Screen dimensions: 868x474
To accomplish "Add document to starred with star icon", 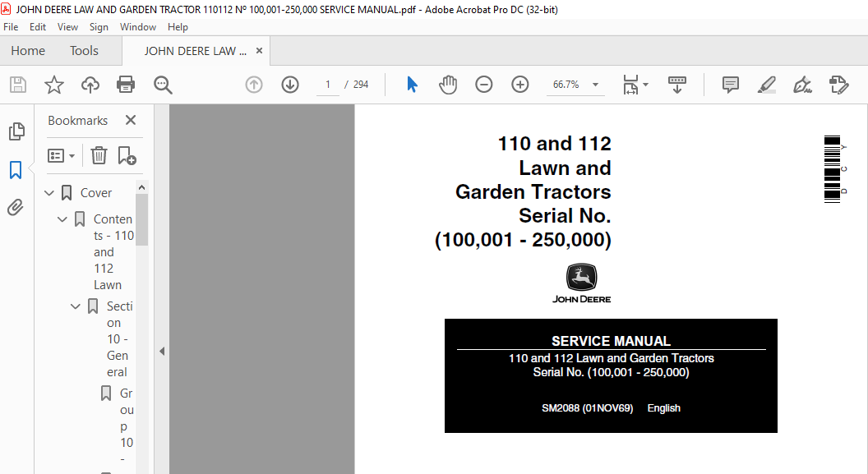I will point(53,85).
